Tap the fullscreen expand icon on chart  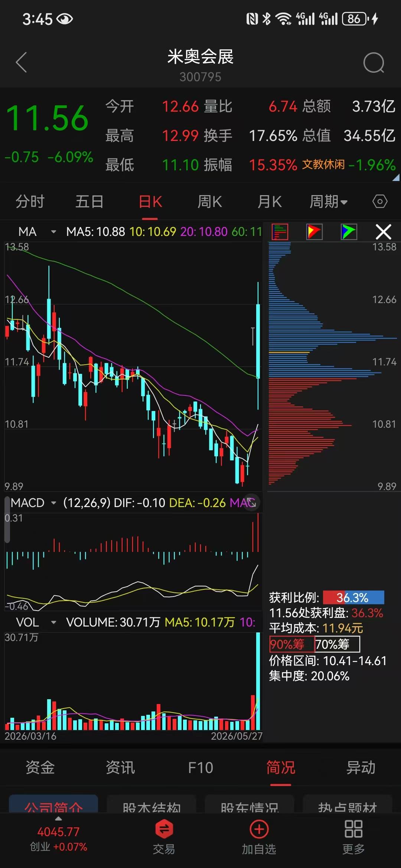pyautogui.click(x=252, y=503)
